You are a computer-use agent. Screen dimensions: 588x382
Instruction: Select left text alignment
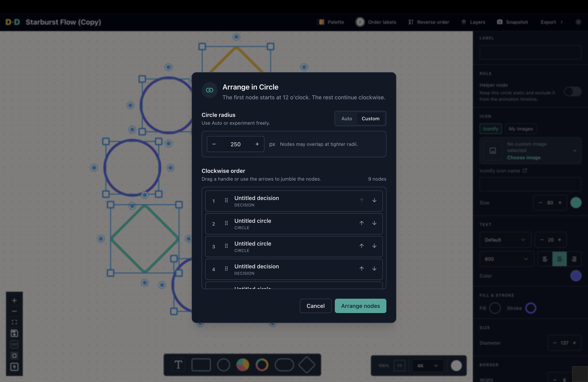(545, 259)
